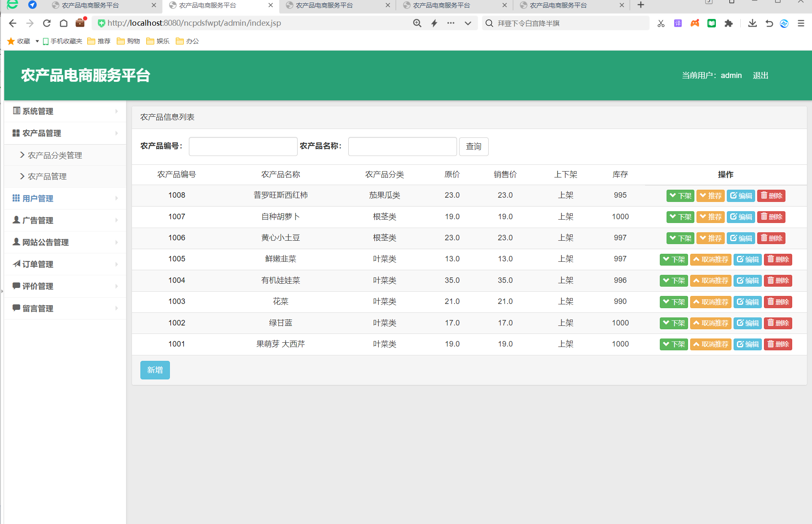The width and height of the screenshot is (812, 524).
Task: Click the downloads arrow icon
Action: (752, 23)
